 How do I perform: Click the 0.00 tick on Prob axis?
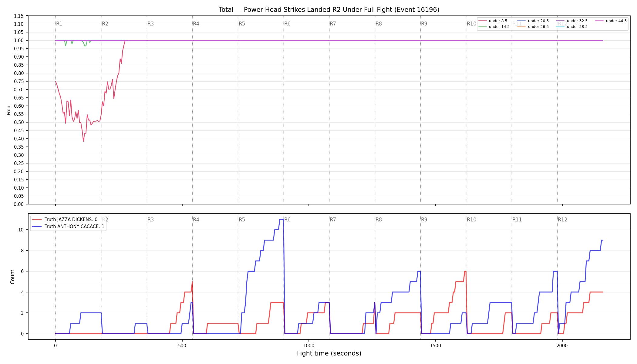click(x=19, y=204)
